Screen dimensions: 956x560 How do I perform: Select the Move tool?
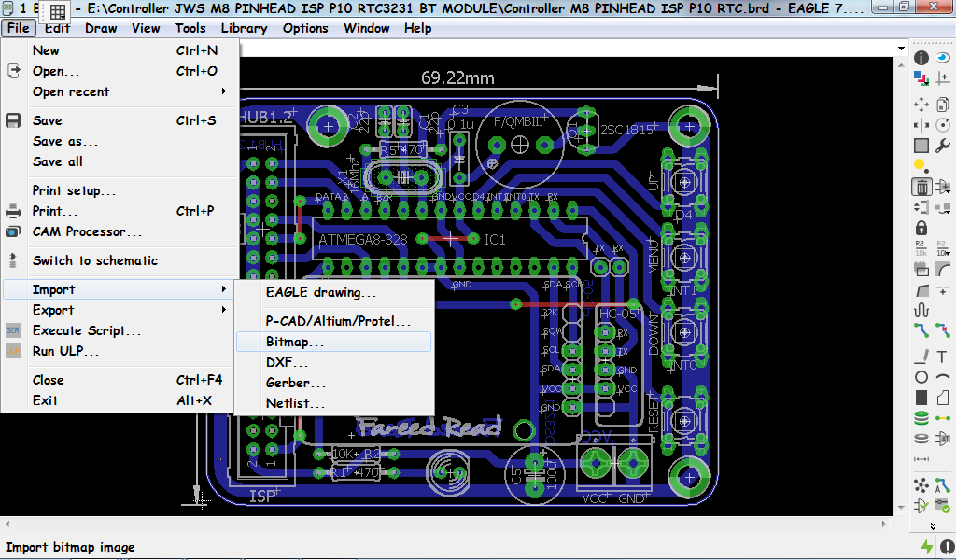pos(920,106)
